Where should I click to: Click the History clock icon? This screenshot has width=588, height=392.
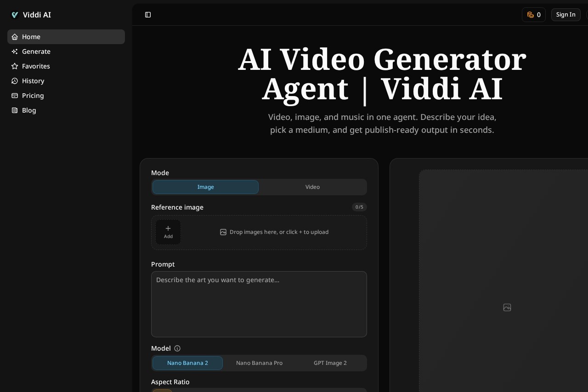[15, 81]
